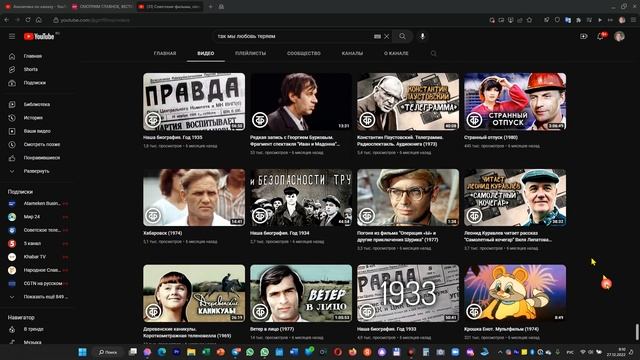640x360 pixels.
Task: Open Ваши видео in the sidebar
Action: pos(37,131)
